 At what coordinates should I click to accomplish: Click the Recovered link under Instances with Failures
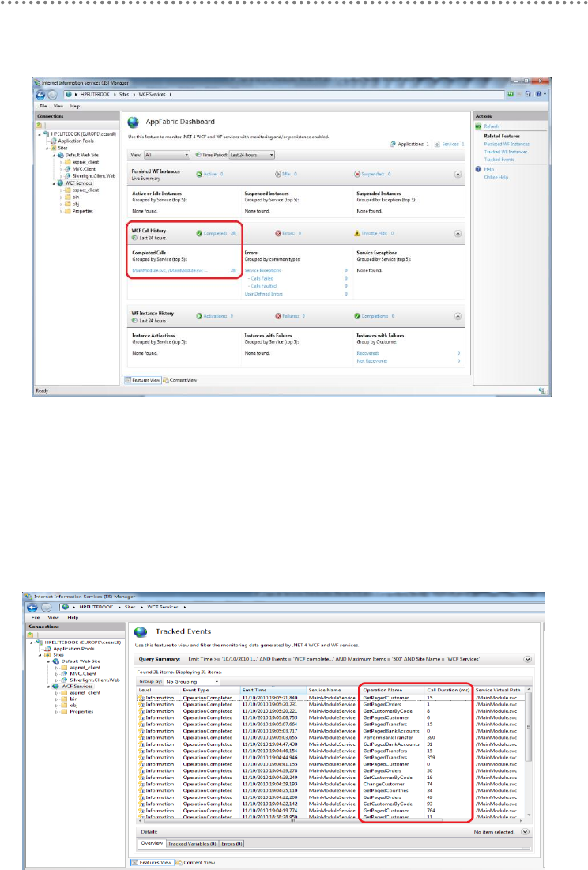367,353
